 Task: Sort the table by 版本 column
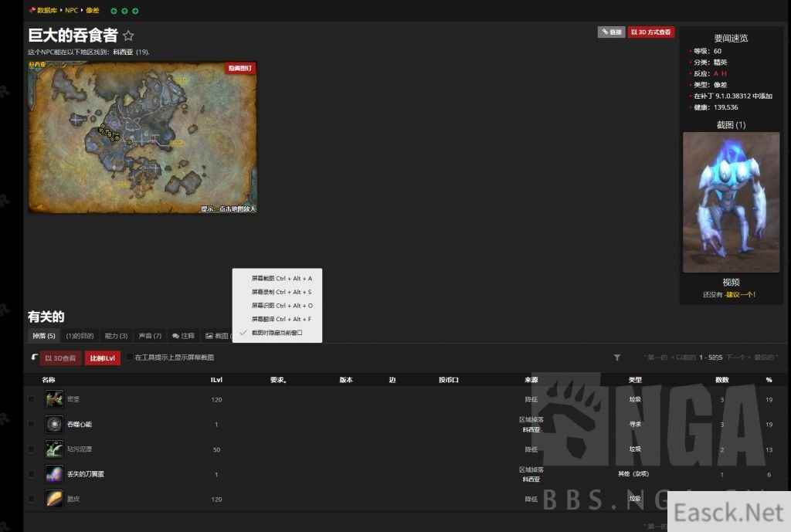(x=345, y=380)
